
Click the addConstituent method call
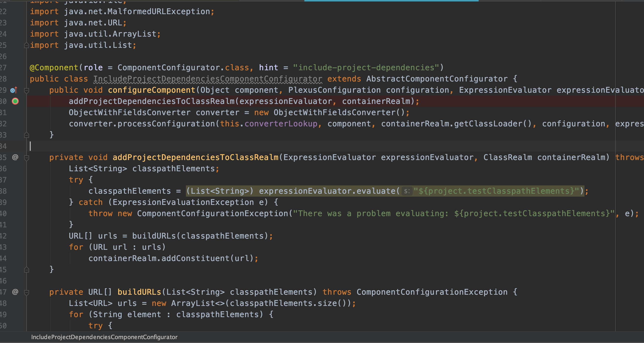[195, 259]
